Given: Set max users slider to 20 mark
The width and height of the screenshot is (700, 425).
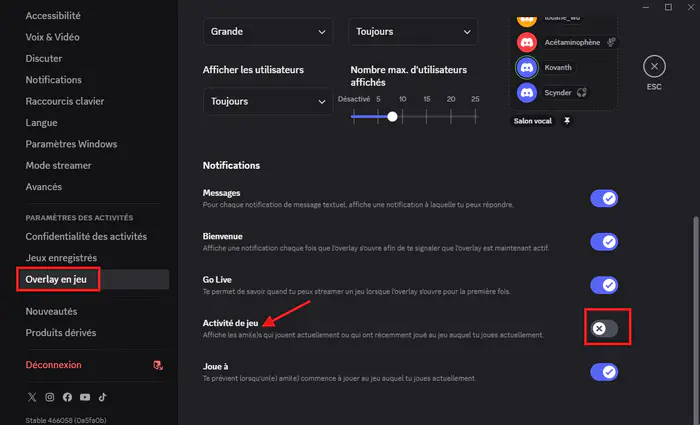Looking at the screenshot, I should 451,117.
